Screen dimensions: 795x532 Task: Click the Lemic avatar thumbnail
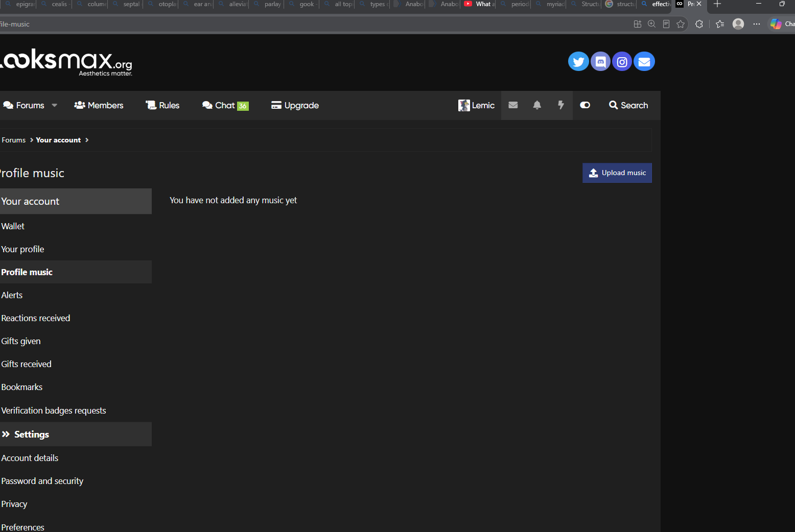tap(464, 105)
